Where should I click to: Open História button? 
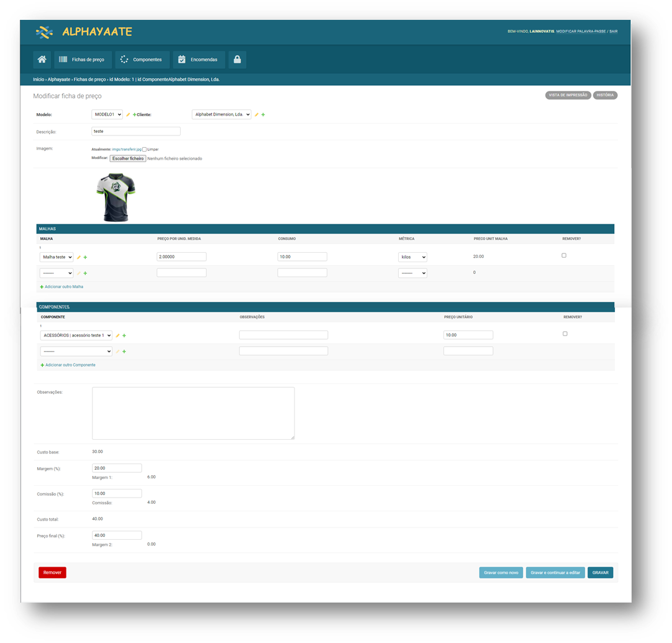605,95
